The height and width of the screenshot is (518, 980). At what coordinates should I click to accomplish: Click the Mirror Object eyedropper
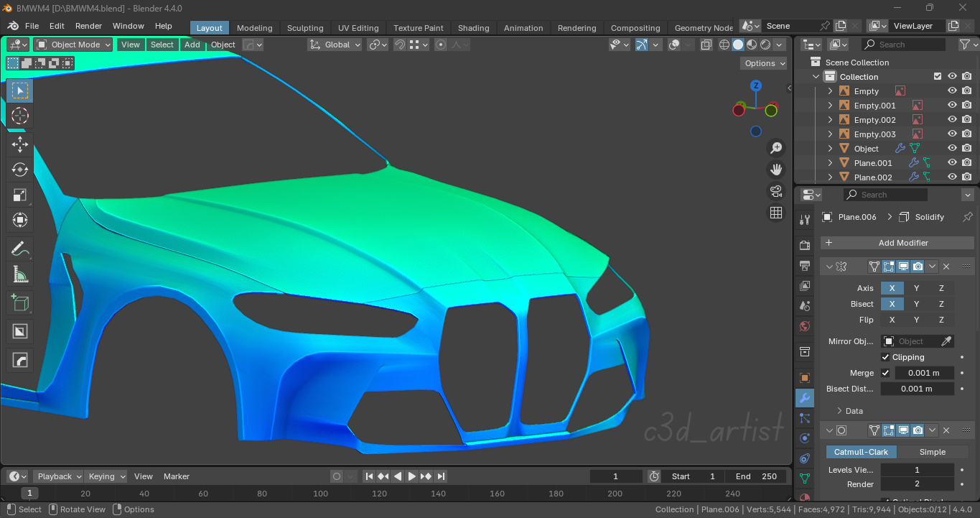(947, 341)
